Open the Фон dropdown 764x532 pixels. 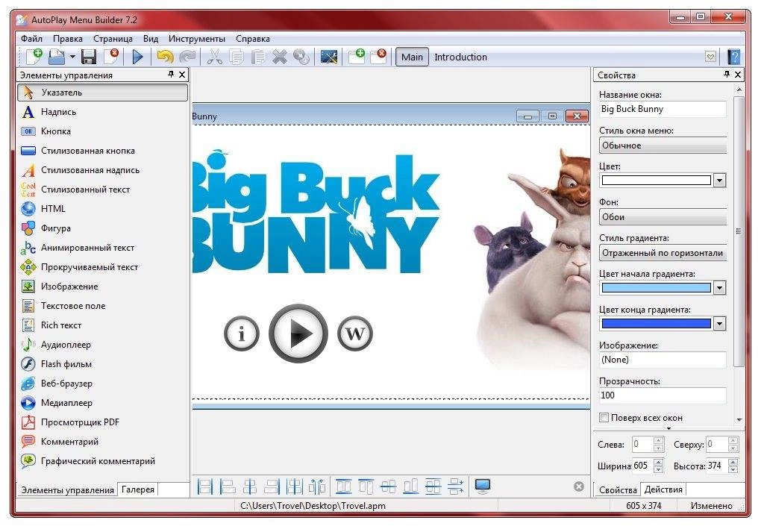pos(663,217)
